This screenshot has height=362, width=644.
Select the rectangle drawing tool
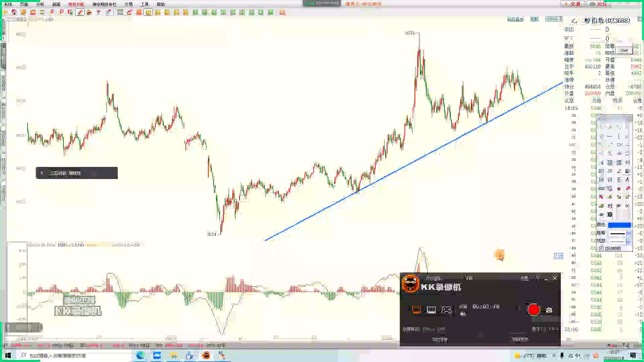point(619,145)
